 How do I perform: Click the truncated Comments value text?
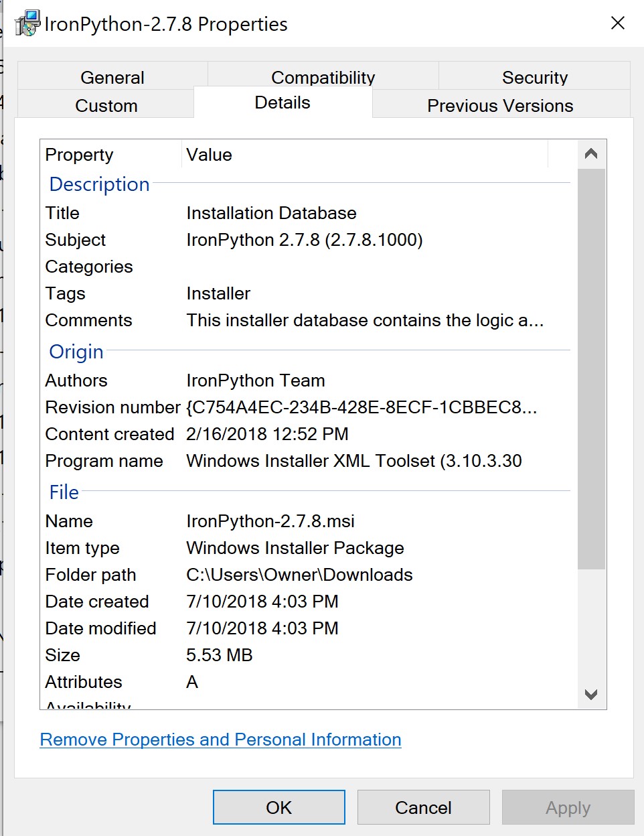[365, 320]
